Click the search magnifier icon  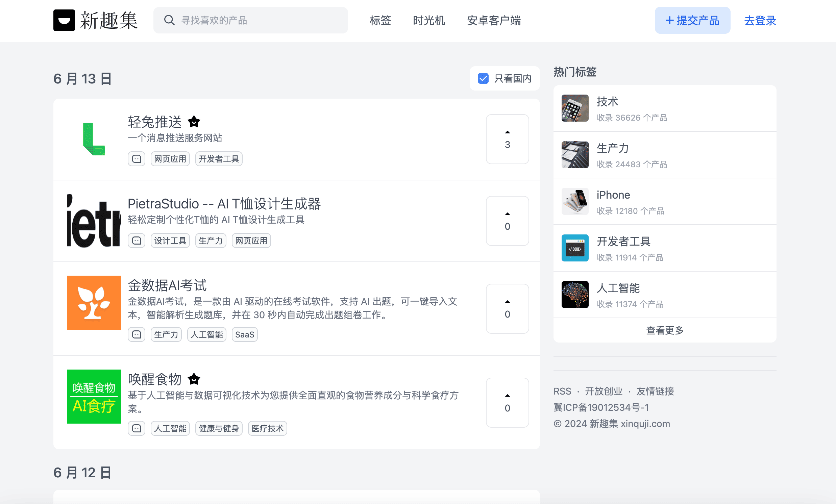(169, 20)
